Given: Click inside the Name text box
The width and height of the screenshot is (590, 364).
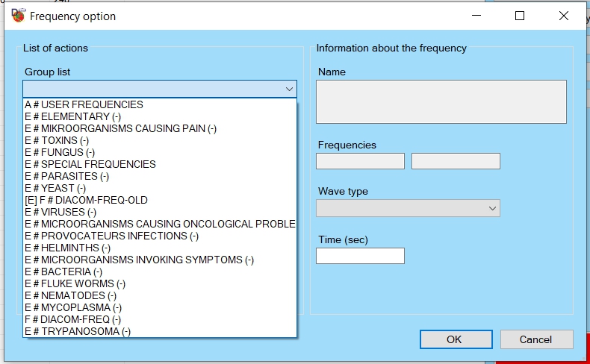Looking at the screenshot, I should tap(441, 101).
